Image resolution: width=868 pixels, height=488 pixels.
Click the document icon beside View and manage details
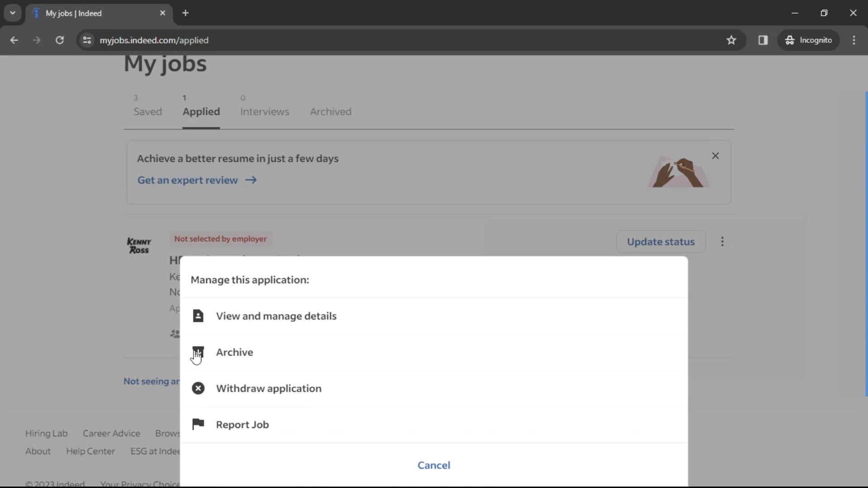coord(198,316)
